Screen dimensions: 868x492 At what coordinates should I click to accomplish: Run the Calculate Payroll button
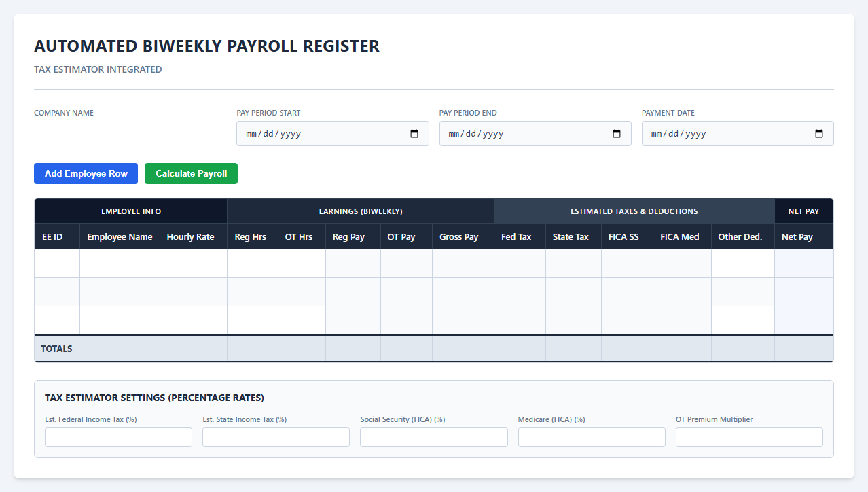[191, 173]
